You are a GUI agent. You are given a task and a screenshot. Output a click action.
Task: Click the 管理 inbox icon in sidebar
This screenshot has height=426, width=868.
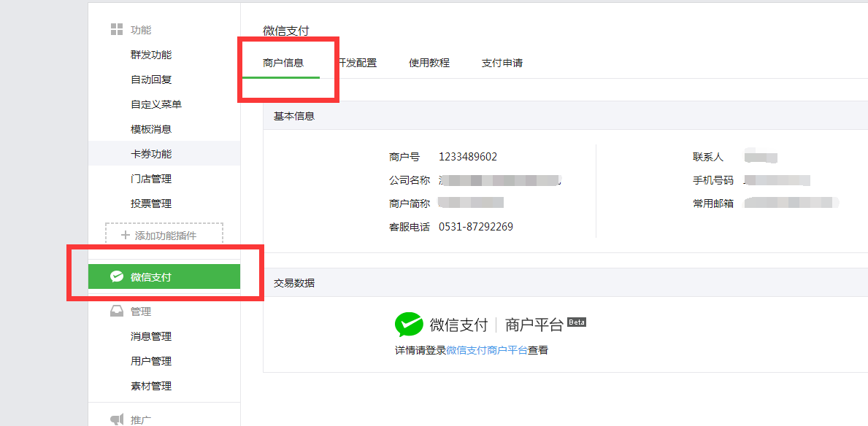coord(116,311)
